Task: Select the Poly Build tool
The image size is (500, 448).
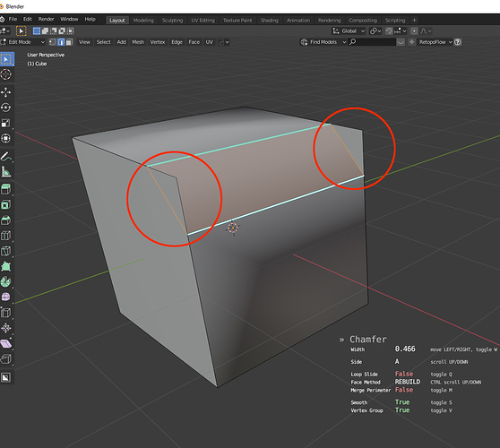Action: coord(6,266)
